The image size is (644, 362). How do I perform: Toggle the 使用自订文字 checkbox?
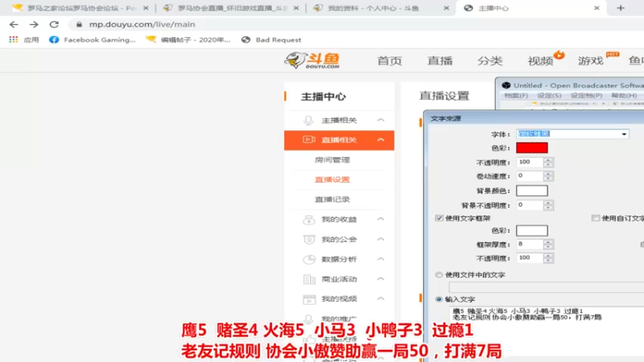(x=596, y=218)
